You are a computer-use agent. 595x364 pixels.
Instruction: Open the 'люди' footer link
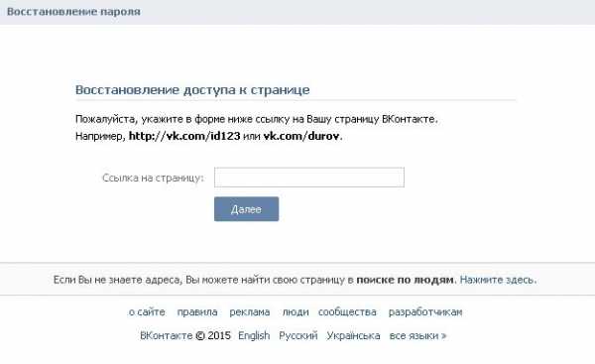(296, 312)
